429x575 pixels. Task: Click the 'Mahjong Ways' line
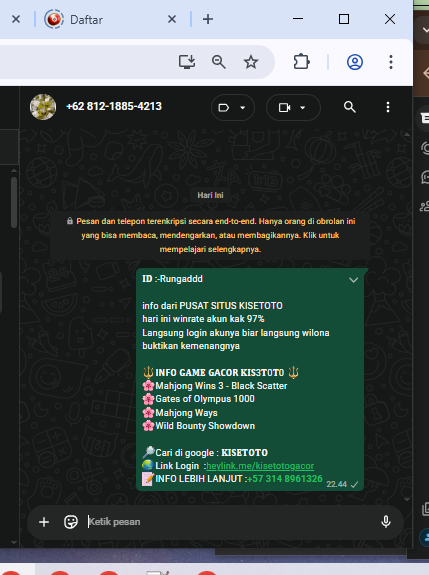pyautogui.click(x=186, y=413)
